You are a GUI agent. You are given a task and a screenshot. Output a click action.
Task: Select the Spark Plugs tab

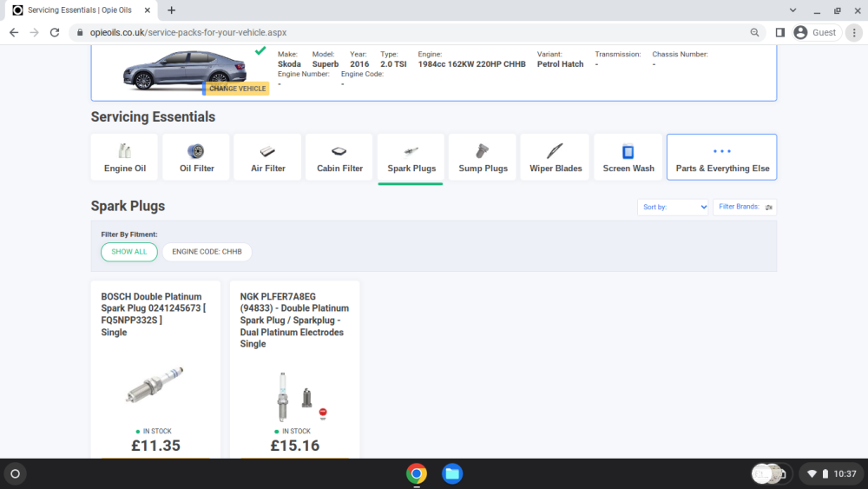click(x=411, y=156)
